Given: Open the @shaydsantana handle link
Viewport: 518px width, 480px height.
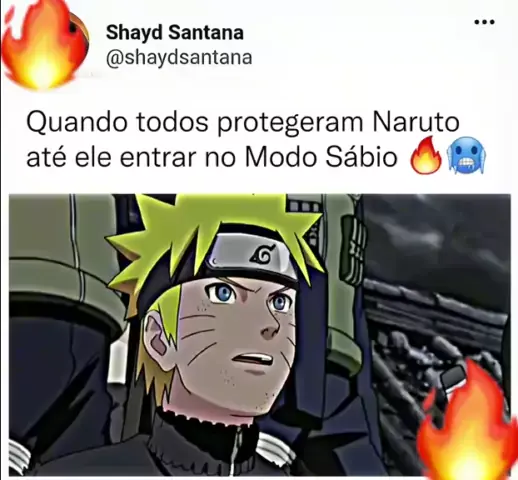Looking at the screenshot, I should coord(179,57).
